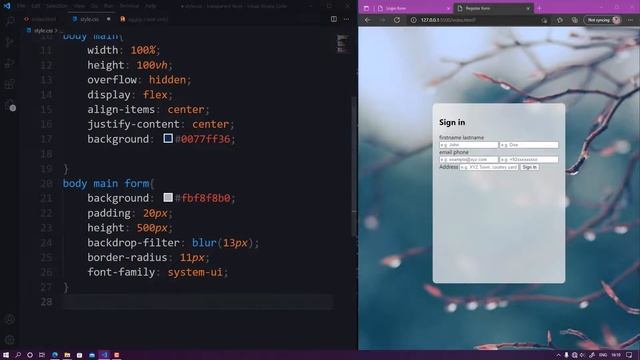
Task: Switch to the index.html editor tab
Action: pos(40,19)
